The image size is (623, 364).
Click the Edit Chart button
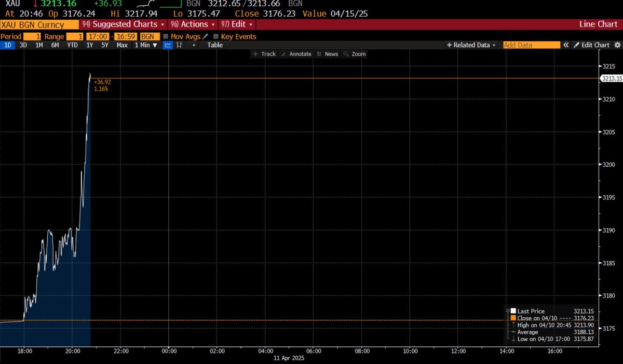pyautogui.click(x=595, y=45)
